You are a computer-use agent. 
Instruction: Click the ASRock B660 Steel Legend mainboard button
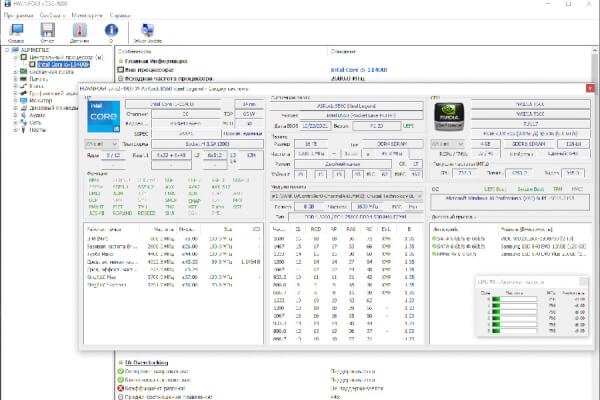347,106
